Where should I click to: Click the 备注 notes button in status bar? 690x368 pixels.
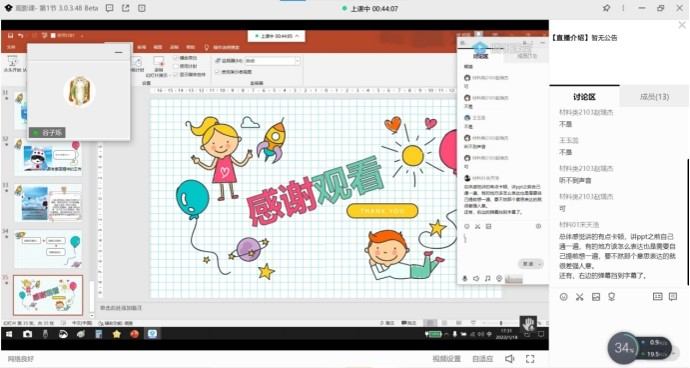coord(388,323)
